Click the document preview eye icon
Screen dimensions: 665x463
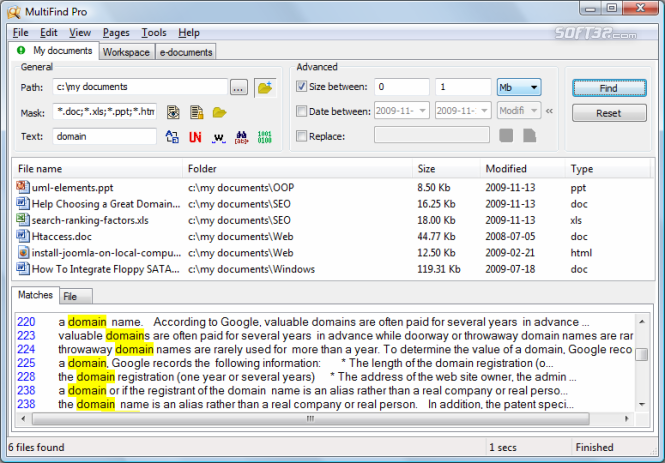pyautogui.click(x=173, y=112)
